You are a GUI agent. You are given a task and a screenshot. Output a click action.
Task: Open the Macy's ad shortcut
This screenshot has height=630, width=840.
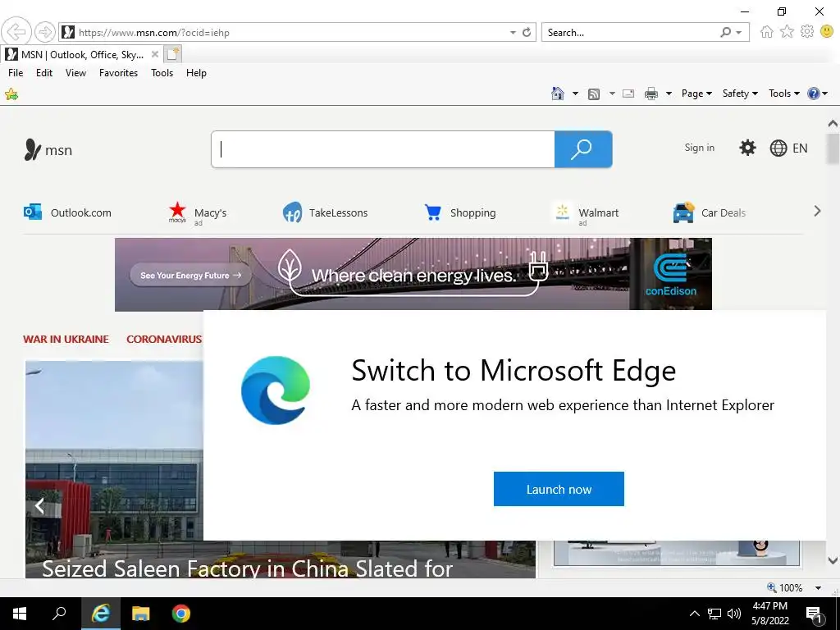pyautogui.click(x=198, y=213)
